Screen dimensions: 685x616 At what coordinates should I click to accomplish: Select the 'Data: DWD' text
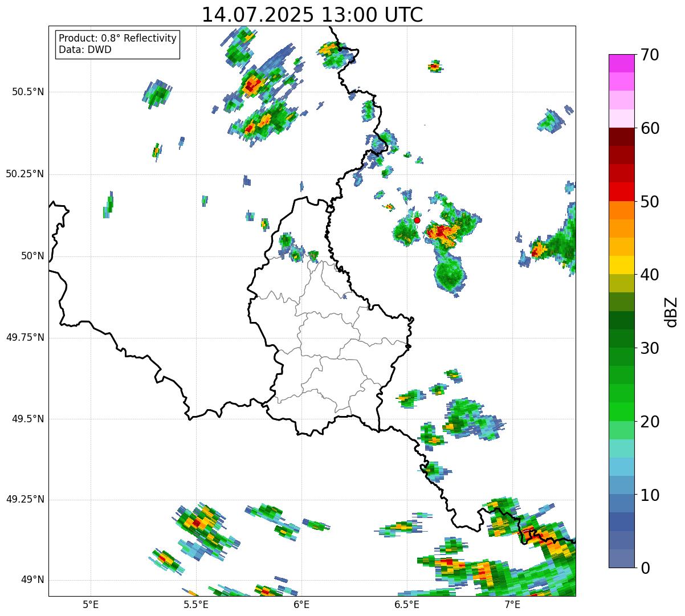coord(85,50)
